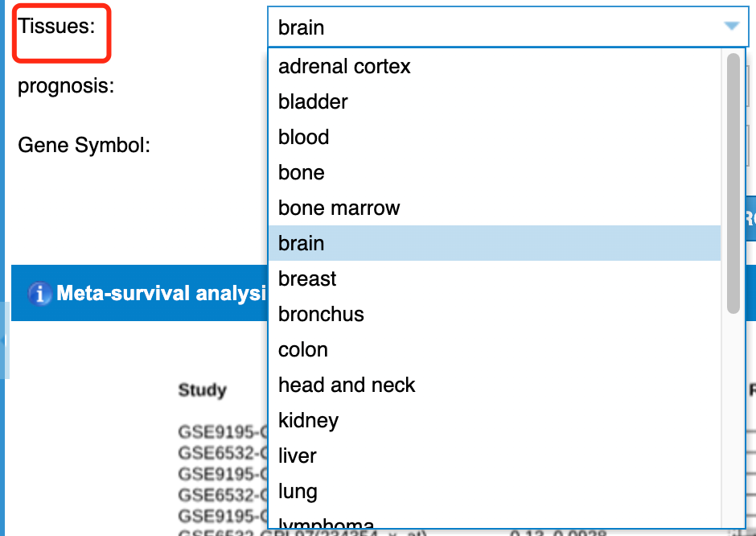
Task: Click the dropdown list vertical scrollbar thumb
Action: 733,183
